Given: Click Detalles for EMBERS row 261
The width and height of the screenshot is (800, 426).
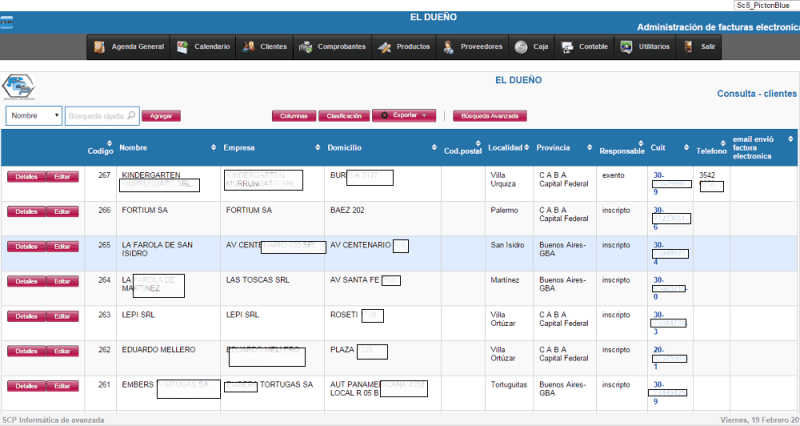Looking at the screenshot, I should click(27, 386).
